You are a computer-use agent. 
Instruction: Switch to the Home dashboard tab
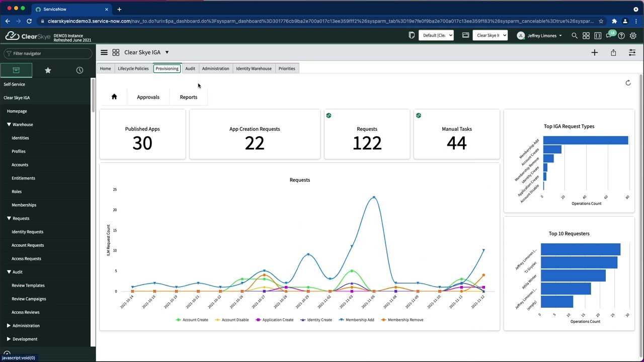105,68
